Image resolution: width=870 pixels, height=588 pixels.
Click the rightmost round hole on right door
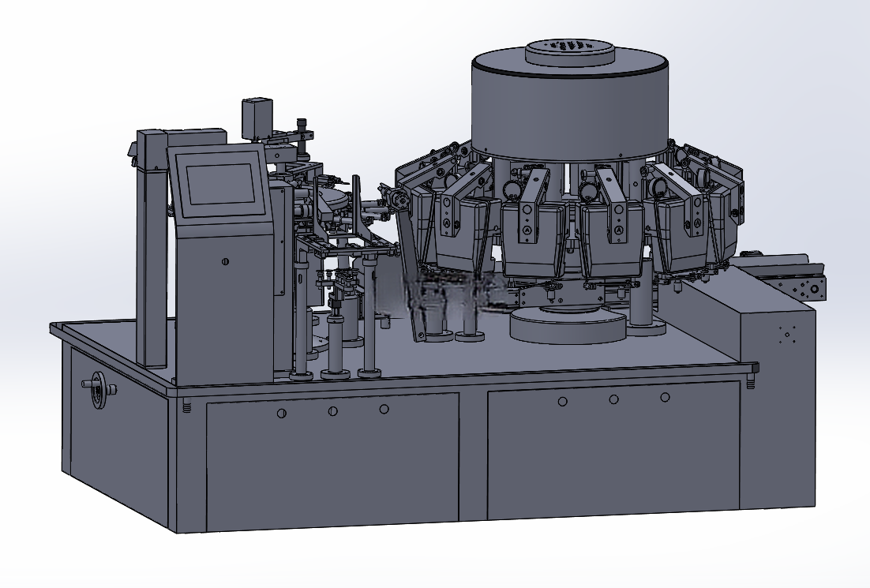coord(665,397)
